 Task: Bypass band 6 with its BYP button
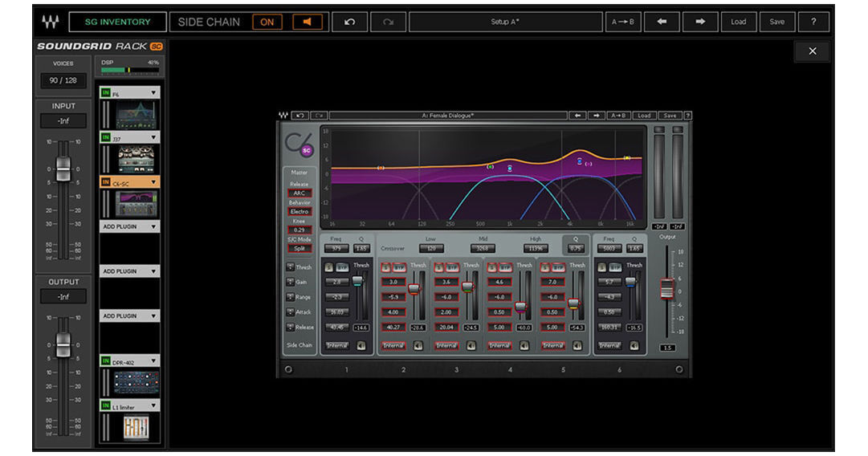(616, 267)
